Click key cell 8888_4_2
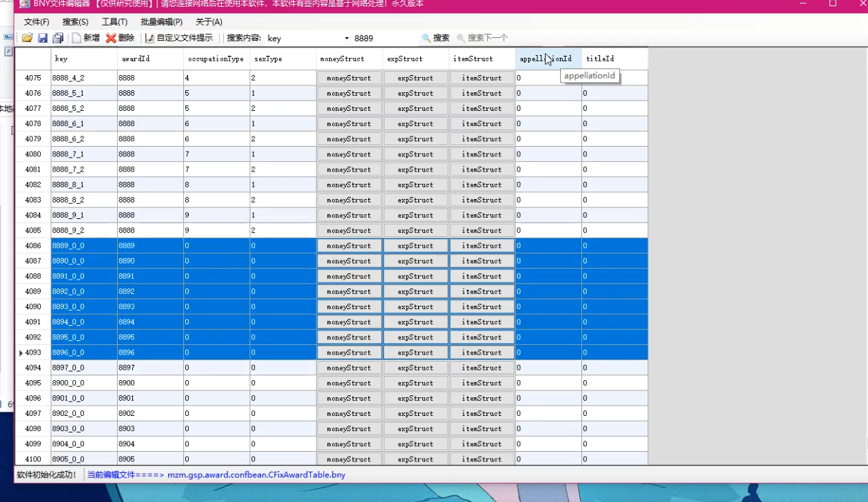This screenshot has width=868, height=502. (x=84, y=78)
